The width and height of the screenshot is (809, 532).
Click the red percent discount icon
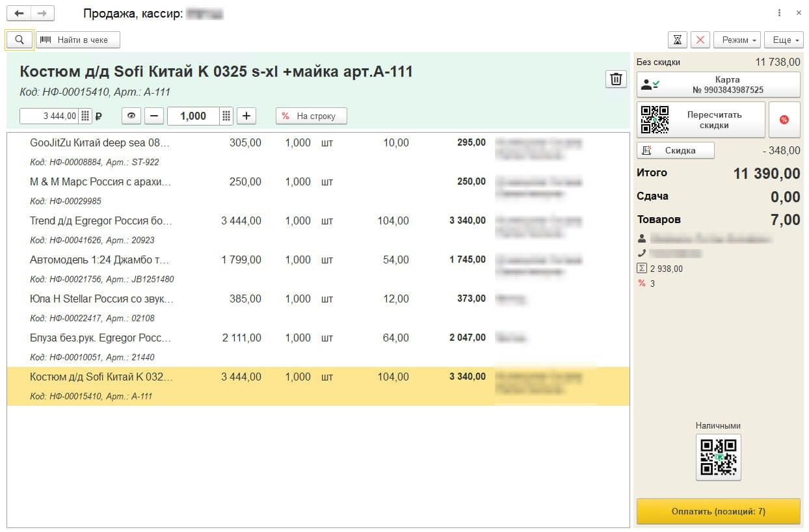coord(784,120)
